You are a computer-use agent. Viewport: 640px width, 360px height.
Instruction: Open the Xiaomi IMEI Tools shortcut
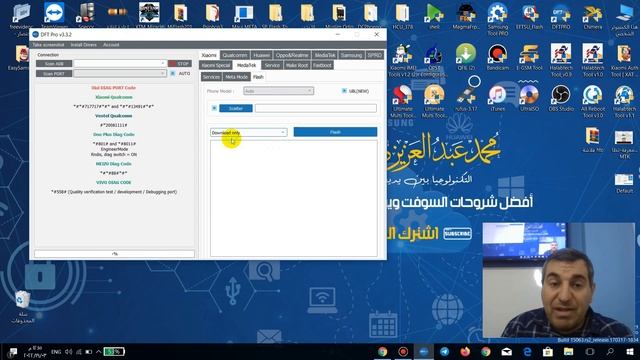tap(402, 60)
